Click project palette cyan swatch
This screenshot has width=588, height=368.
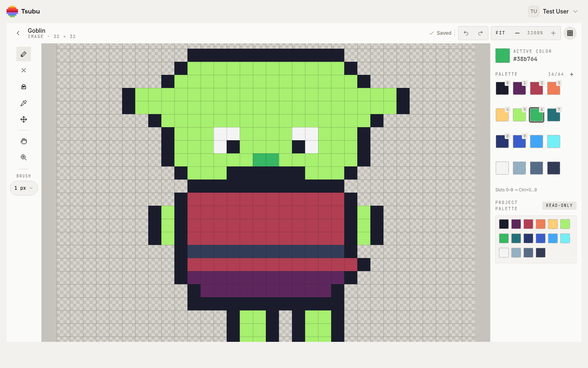coord(565,238)
